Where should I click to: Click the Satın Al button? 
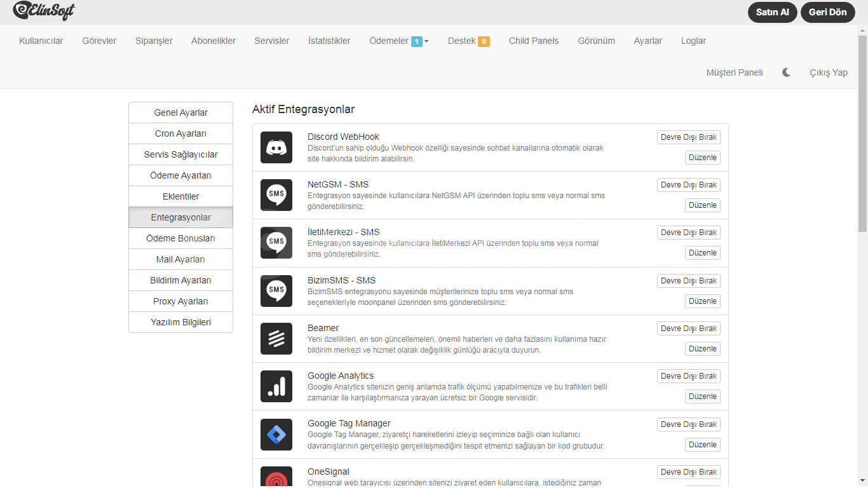[x=772, y=12]
